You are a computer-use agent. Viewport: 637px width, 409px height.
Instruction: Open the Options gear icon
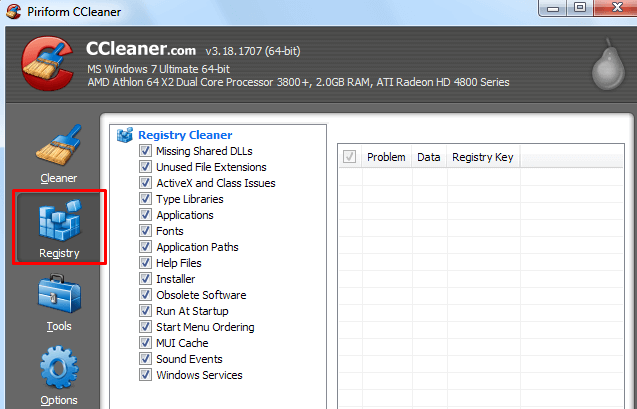[59, 367]
